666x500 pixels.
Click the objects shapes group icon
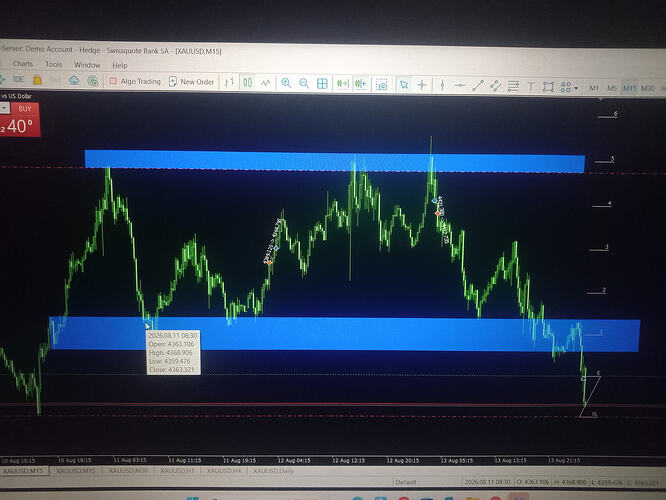tap(565, 88)
